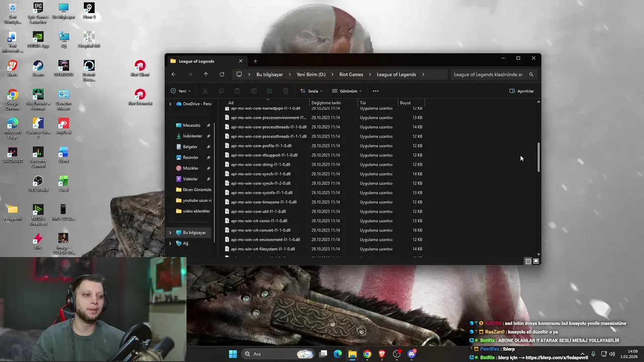644x362 pixels.
Task: Go up one folder level
Action: (x=206, y=74)
